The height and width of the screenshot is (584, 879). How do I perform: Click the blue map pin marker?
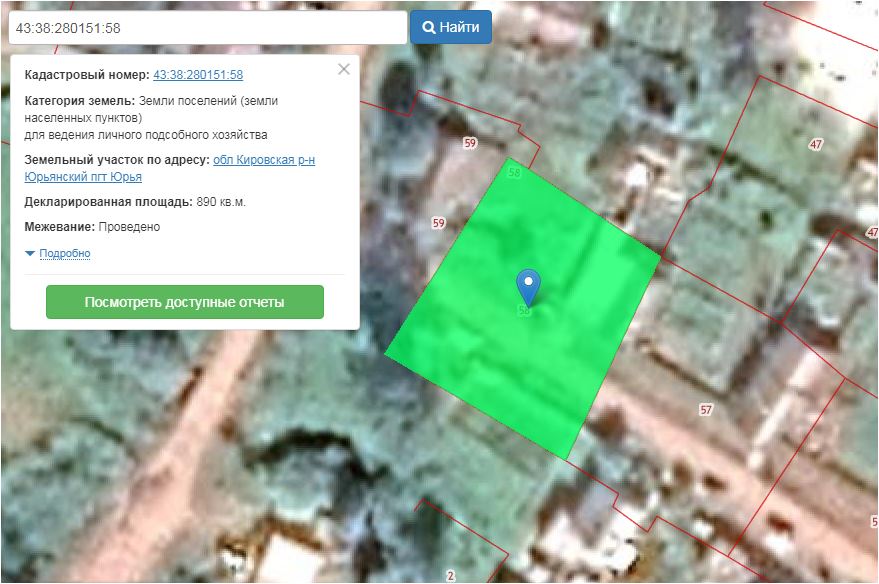coord(528,288)
